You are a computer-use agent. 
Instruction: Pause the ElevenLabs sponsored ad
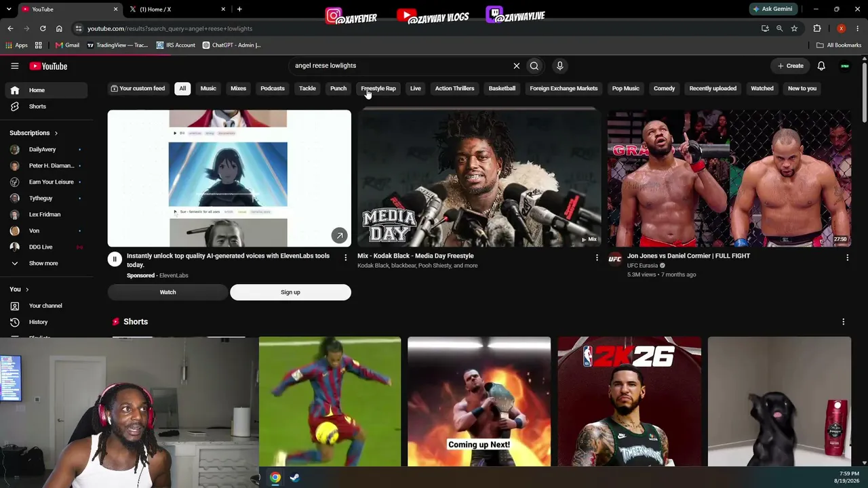click(115, 259)
